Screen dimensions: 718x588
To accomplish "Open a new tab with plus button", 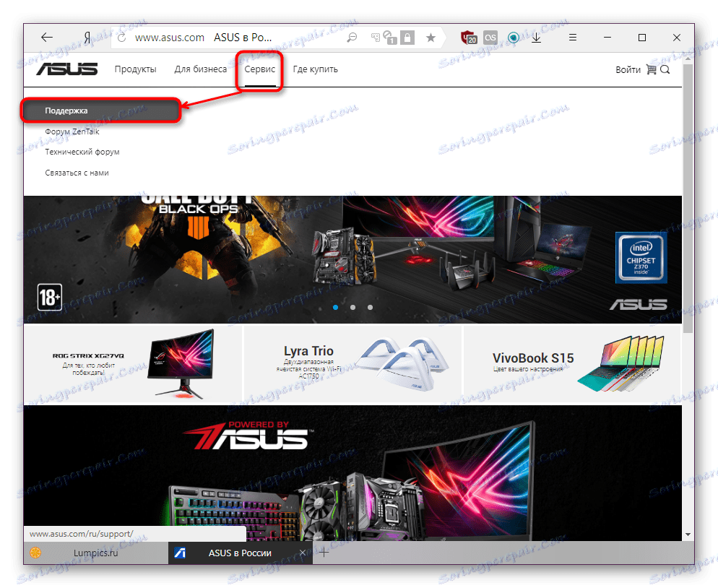I will (x=324, y=553).
